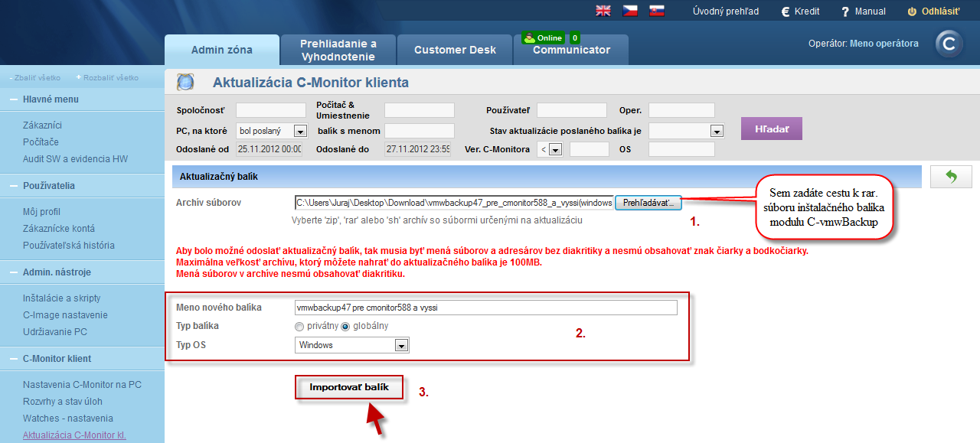The width and height of the screenshot is (980, 443).
Task: Open Môj profil in sidebar
Action: point(41,212)
